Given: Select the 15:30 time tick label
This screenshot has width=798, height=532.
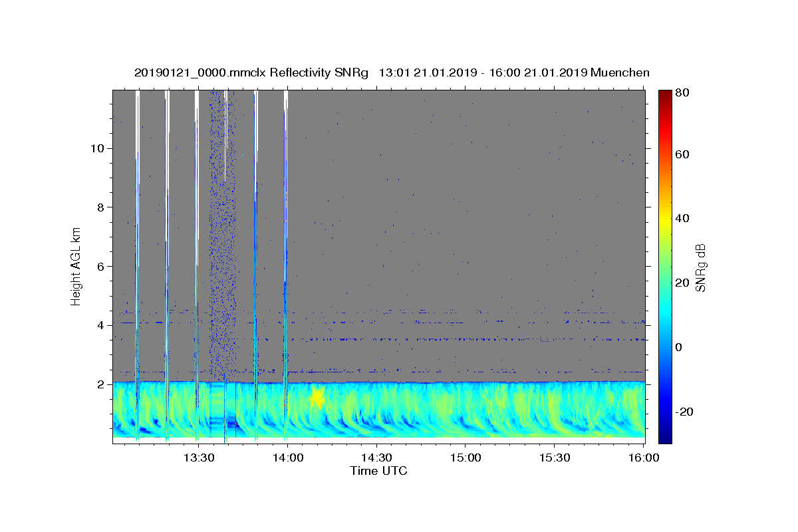Looking at the screenshot, I should pyautogui.click(x=554, y=458).
